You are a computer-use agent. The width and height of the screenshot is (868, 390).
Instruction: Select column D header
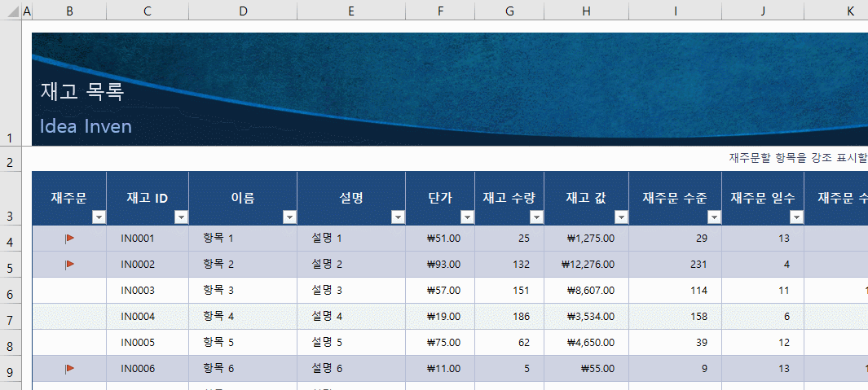(x=242, y=11)
